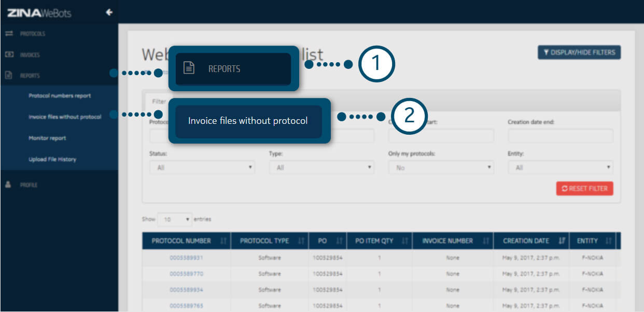
Task: Open the Entity filter dropdown
Action: pyautogui.click(x=561, y=167)
